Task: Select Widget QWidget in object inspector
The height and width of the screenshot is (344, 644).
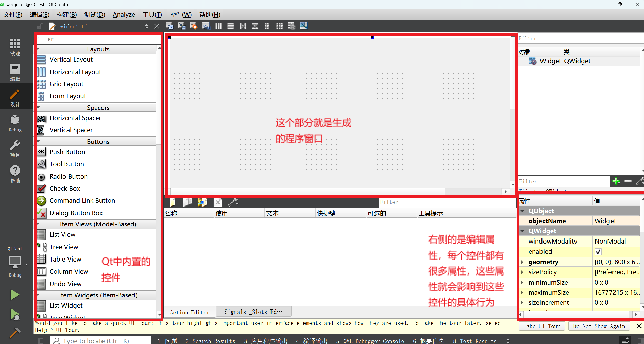Action: click(x=579, y=61)
